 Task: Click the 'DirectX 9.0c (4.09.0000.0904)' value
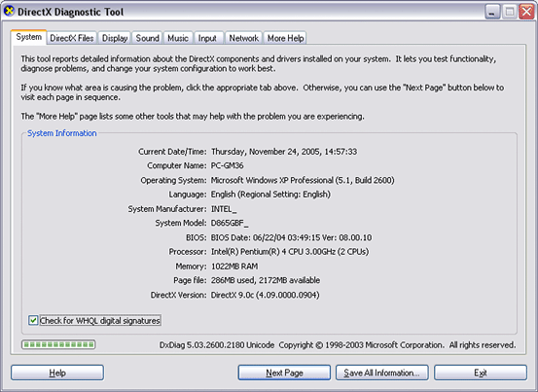pos(265,295)
